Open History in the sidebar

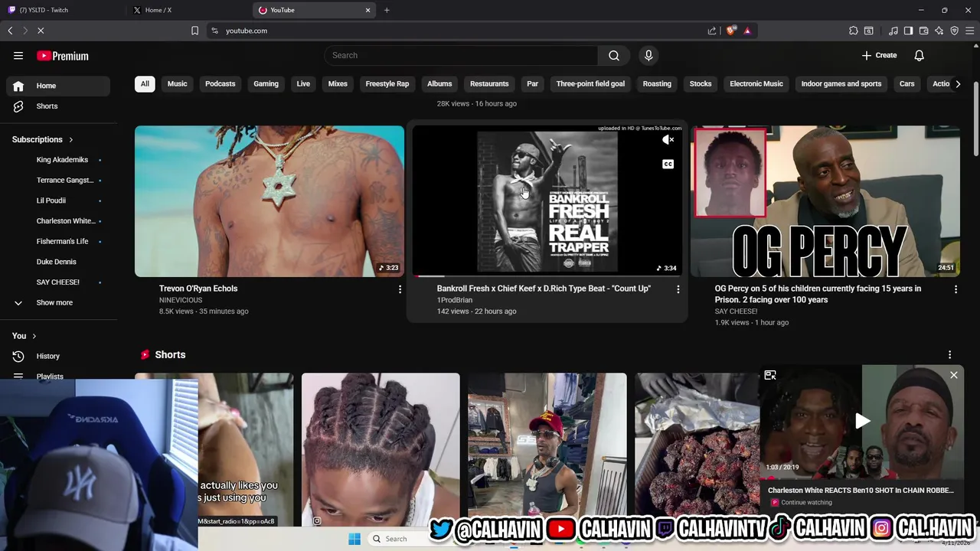[x=58, y=356]
